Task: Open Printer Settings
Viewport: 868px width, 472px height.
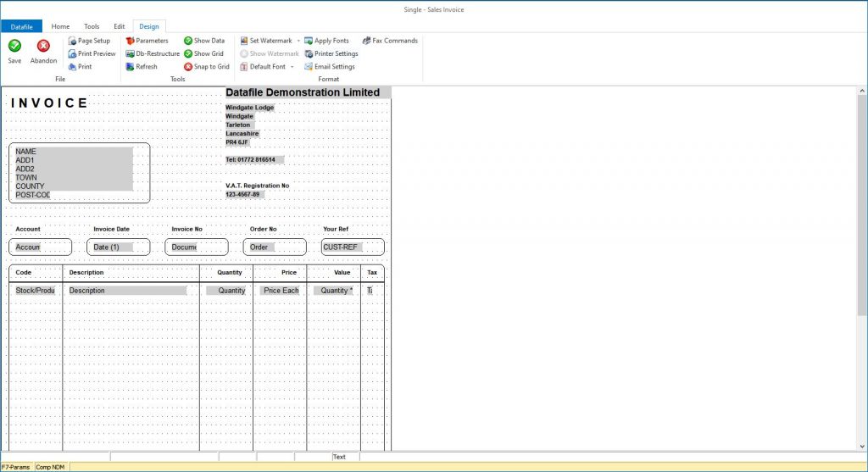Action: (x=331, y=53)
